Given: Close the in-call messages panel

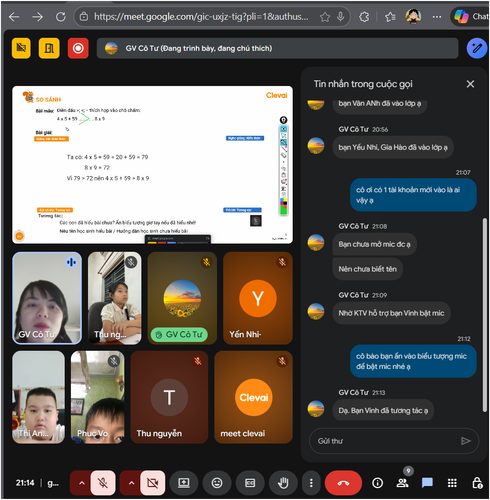Looking at the screenshot, I should [x=470, y=84].
